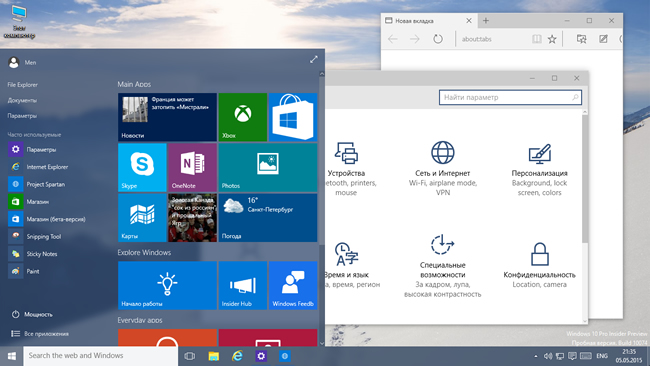Open the sports news photo tile
The height and width of the screenshot is (366, 650).
tap(192, 218)
